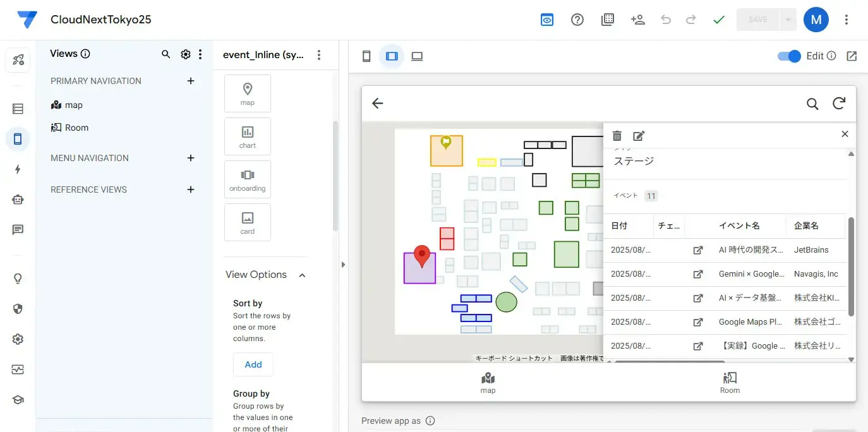
Task: Click the Add button under Sort by
Action: (x=253, y=364)
